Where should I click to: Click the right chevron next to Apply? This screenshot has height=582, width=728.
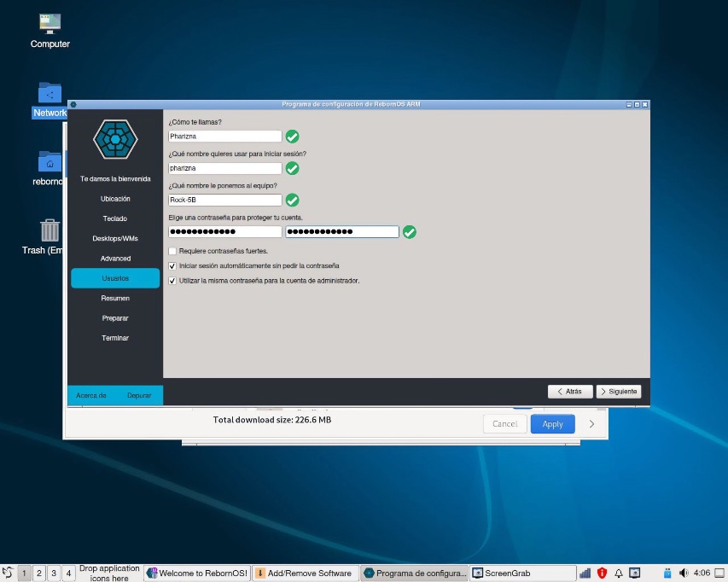(x=591, y=424)
